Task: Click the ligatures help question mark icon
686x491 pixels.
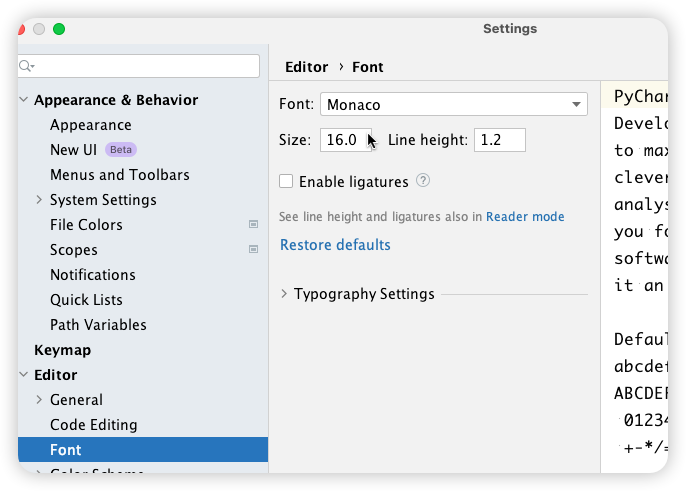Action: (423, 180)
